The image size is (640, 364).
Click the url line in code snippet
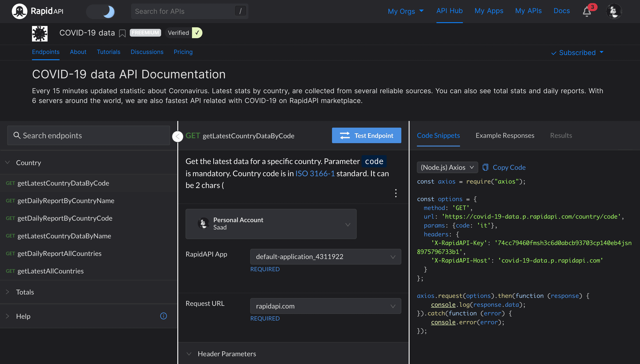(x=524, y=217)
